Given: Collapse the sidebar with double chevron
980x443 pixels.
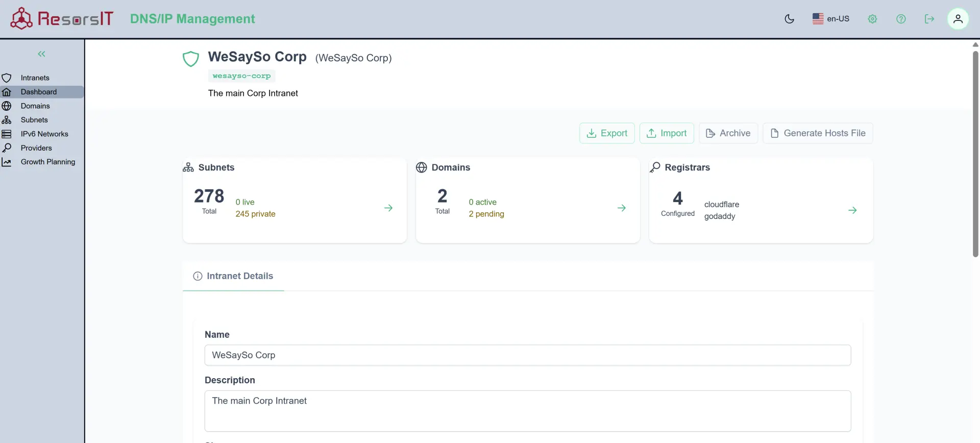Looking at the screenshot, I should coord(42,54).
